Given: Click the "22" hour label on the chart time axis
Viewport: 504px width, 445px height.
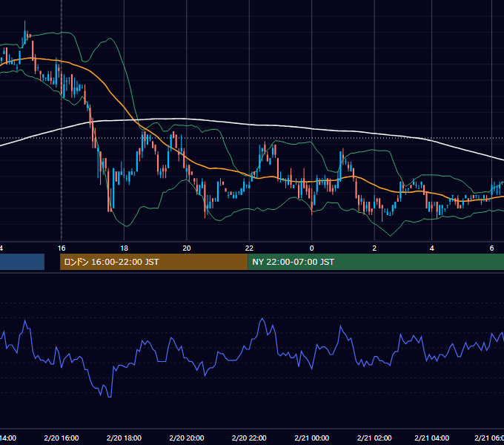Looking at the screenshot, I should click(x=249, y=248).
